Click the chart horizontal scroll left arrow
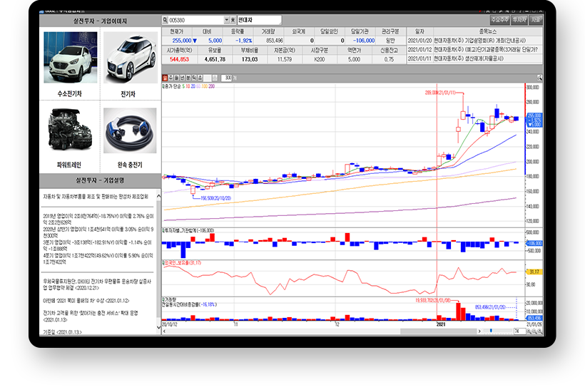Image resolution: width=585 pixels, height=392 pixels. [164, 331]
